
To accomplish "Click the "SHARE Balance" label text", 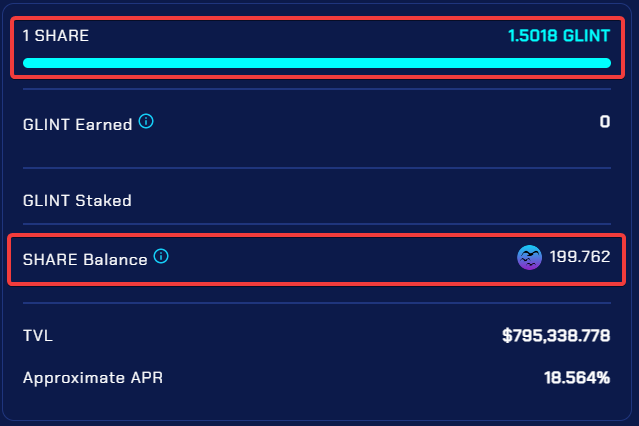I will coord(85,259).
